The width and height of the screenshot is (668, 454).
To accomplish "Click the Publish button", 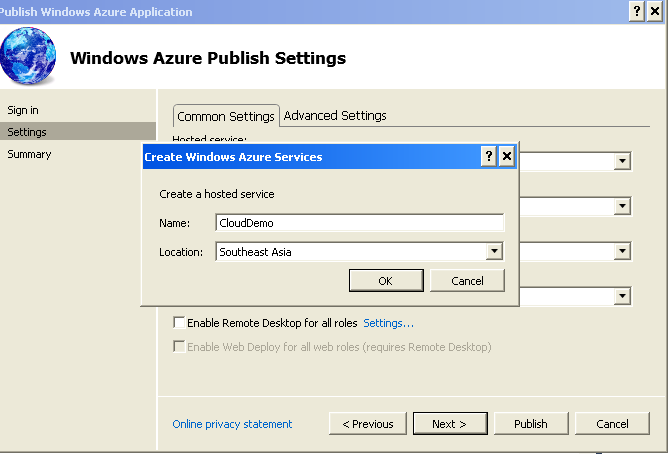I will [531, 424].
